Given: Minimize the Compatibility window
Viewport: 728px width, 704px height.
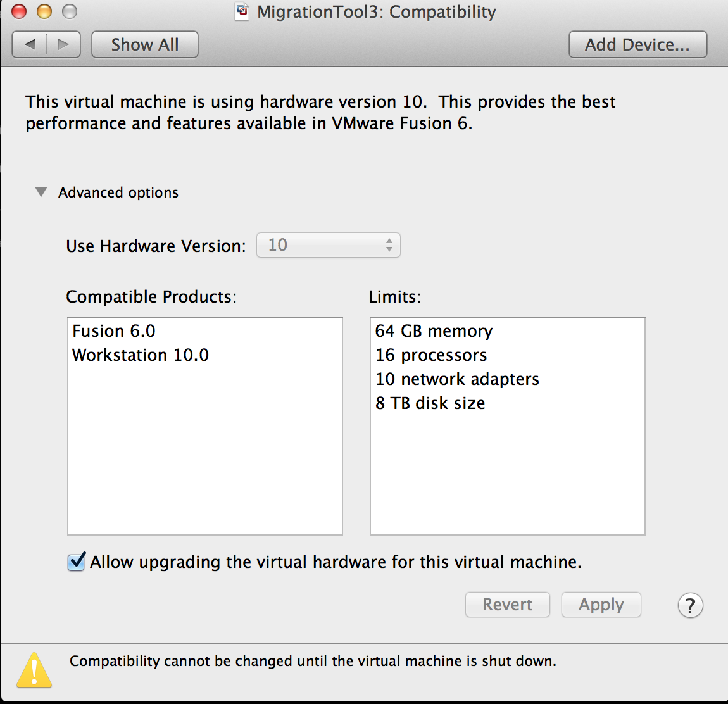Looking at the screenshot, I should coord(44,11).
